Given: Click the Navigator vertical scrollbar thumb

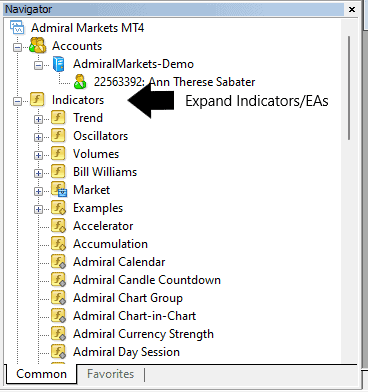Looking at the screenshot, I should (349, 88).
